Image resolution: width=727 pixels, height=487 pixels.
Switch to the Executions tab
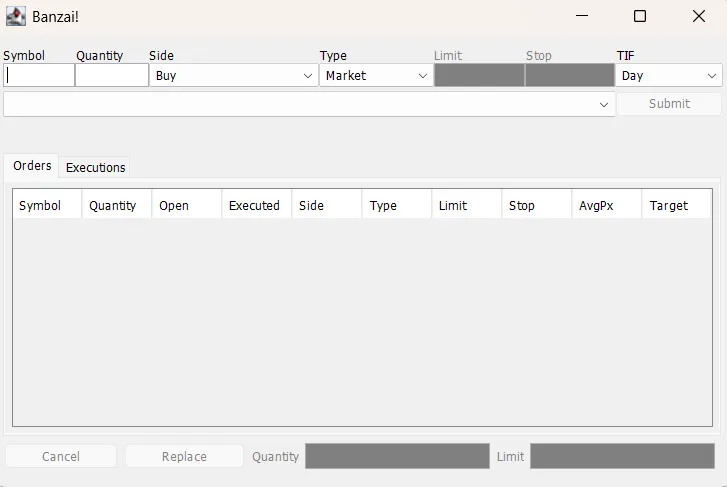pos(96,167)
